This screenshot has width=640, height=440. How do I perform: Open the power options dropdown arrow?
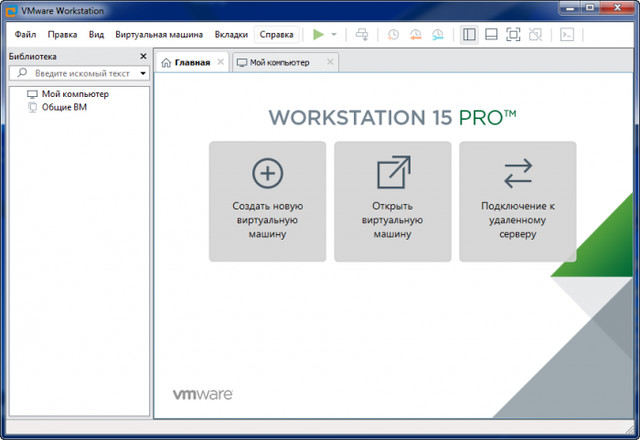(x=334, y=34)
